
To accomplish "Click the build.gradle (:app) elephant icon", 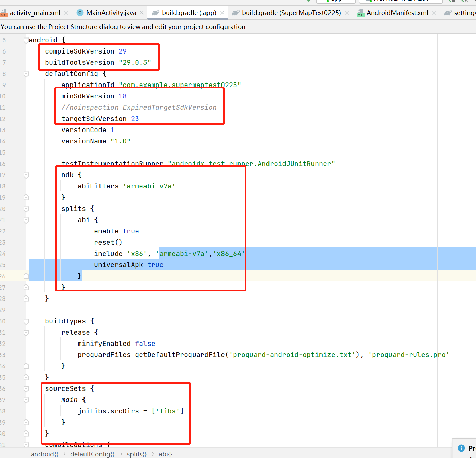I will (156, 13).
